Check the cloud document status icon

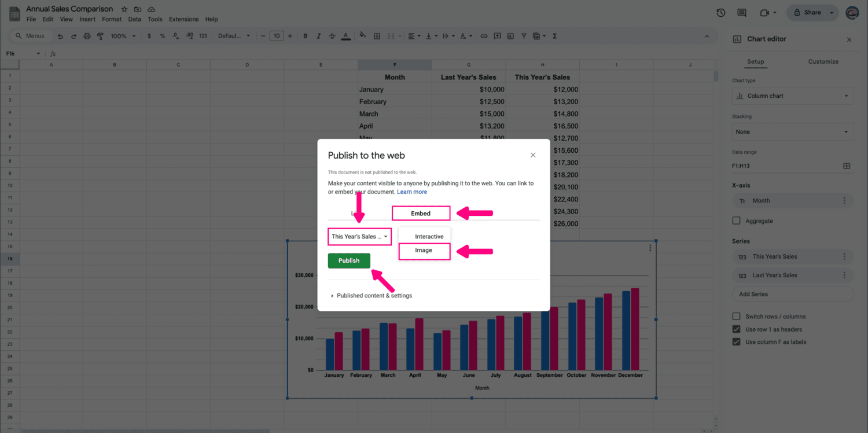coord(151,9)
